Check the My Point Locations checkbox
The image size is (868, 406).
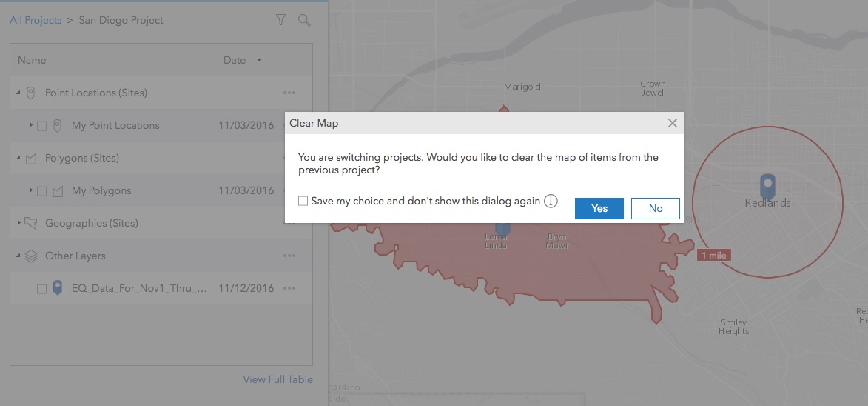[42, 126]
